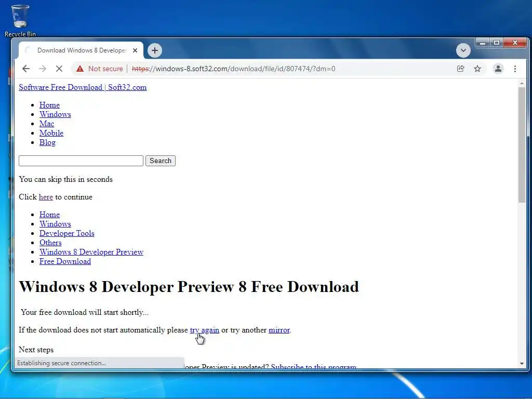Click the scrollbar down arrow
The width and height of the screenshot is (532, 399).
tap(522, 363)
